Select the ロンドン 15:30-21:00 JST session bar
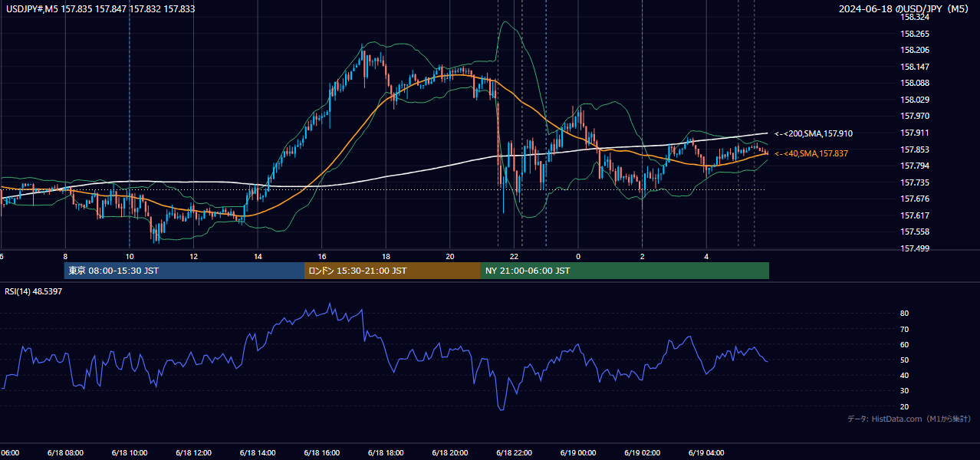Image resolution: width=980 pixels, height=460 pixels. click(x=393, y=271)
